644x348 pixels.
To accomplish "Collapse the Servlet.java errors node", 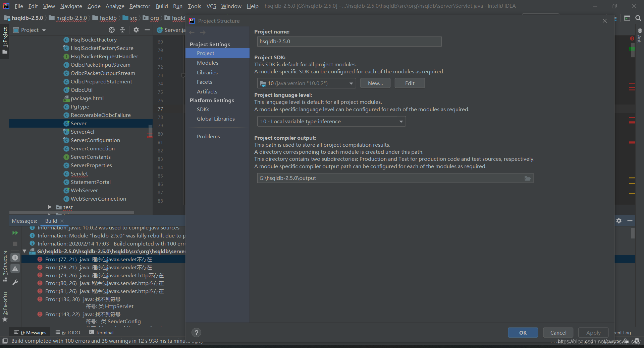I will click(24, 251).
